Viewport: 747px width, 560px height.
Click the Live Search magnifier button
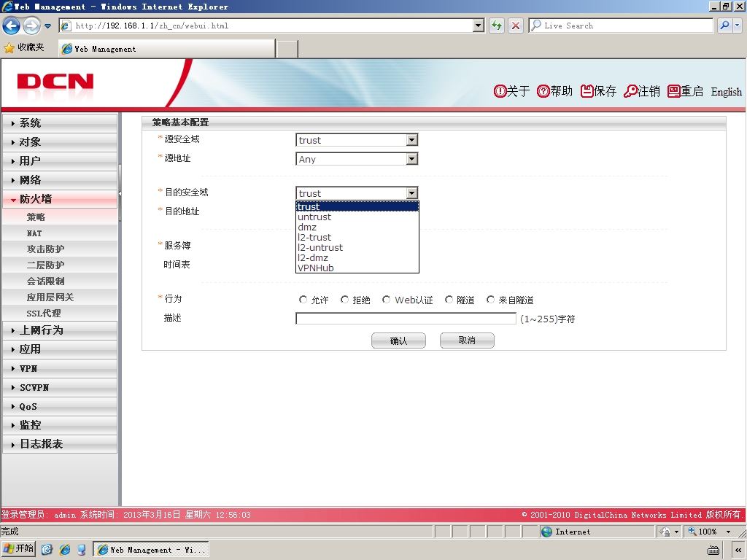(x=724, y=26)
